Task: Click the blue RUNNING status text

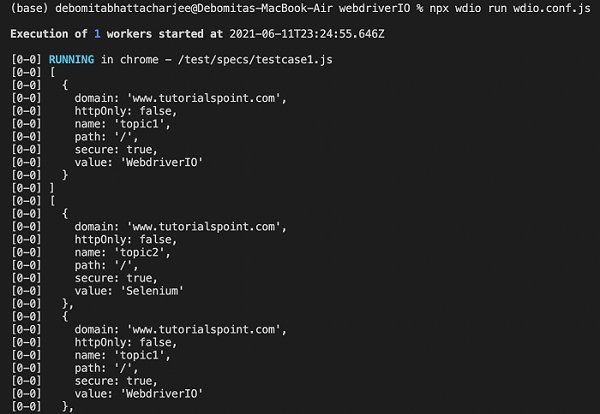Action: pyautogui.click(x=75, y=63)
